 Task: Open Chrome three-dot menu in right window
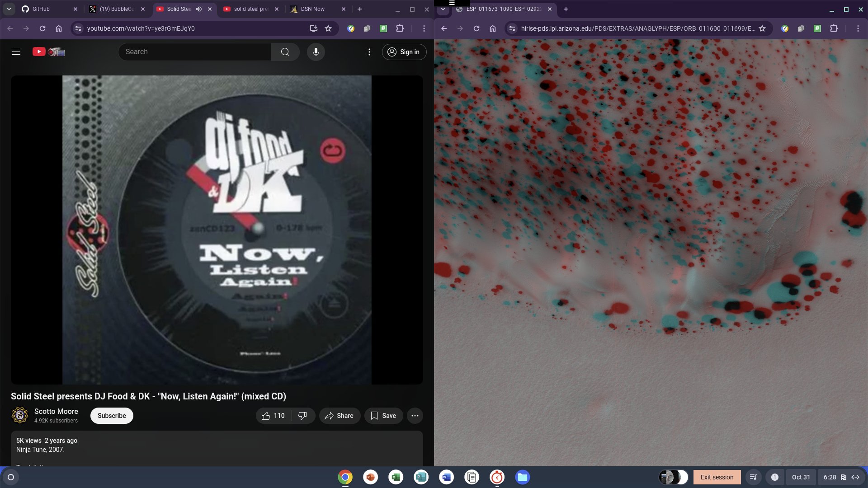(x=858, y=28)
